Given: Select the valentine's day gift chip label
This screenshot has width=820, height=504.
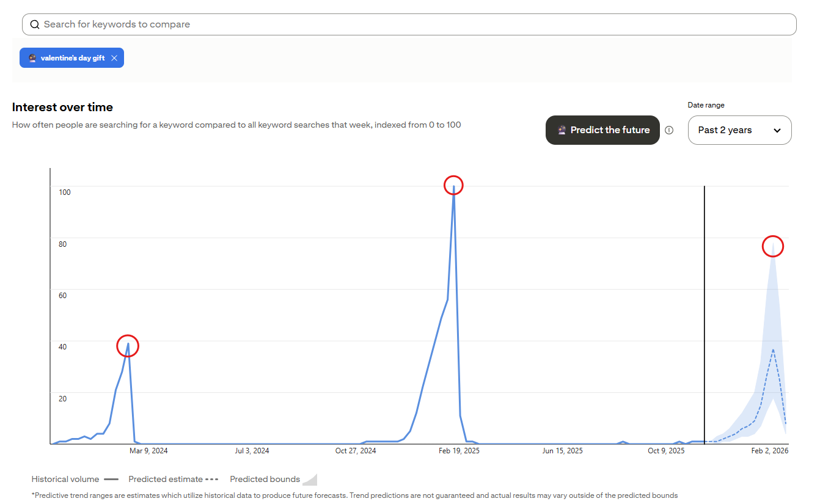Looking at the screenshot, I should (x=73, y=58).
